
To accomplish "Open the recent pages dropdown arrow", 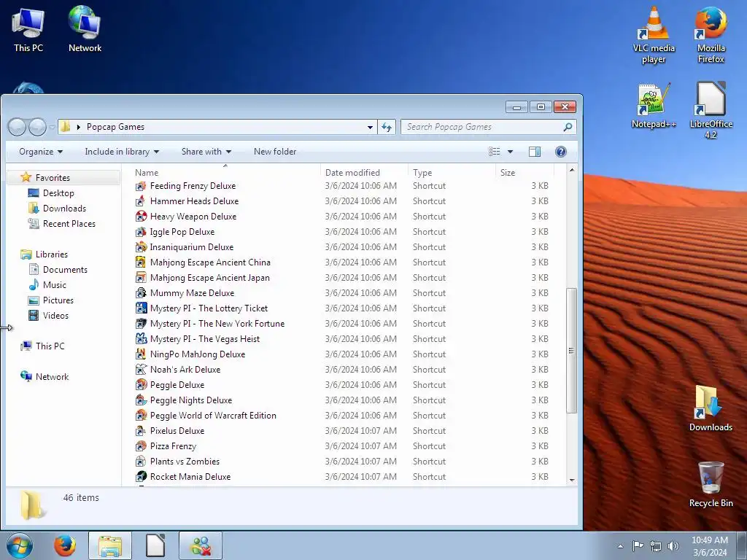I will click(52, 127).
